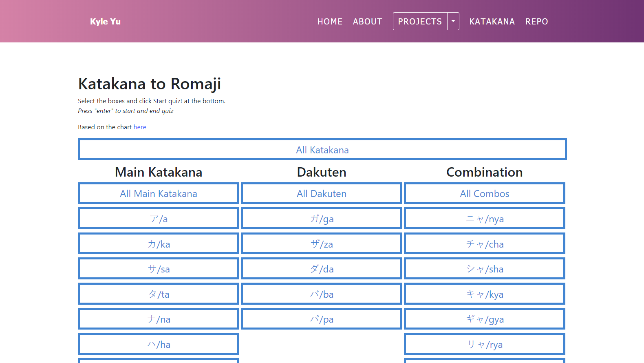This screenshot has height=363, width=644.
Task: Select the ダ/da dakuten box
Action: (x=322, y=269)
